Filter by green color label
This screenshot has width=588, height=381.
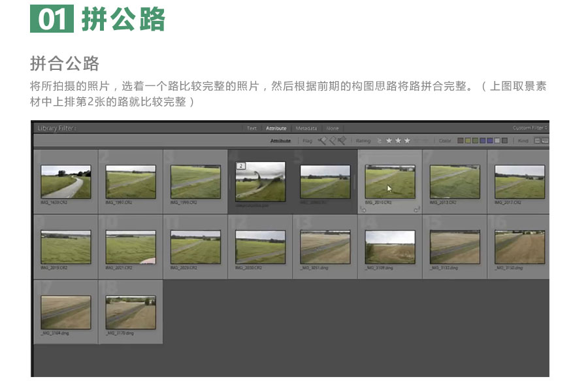click(475, 141)
